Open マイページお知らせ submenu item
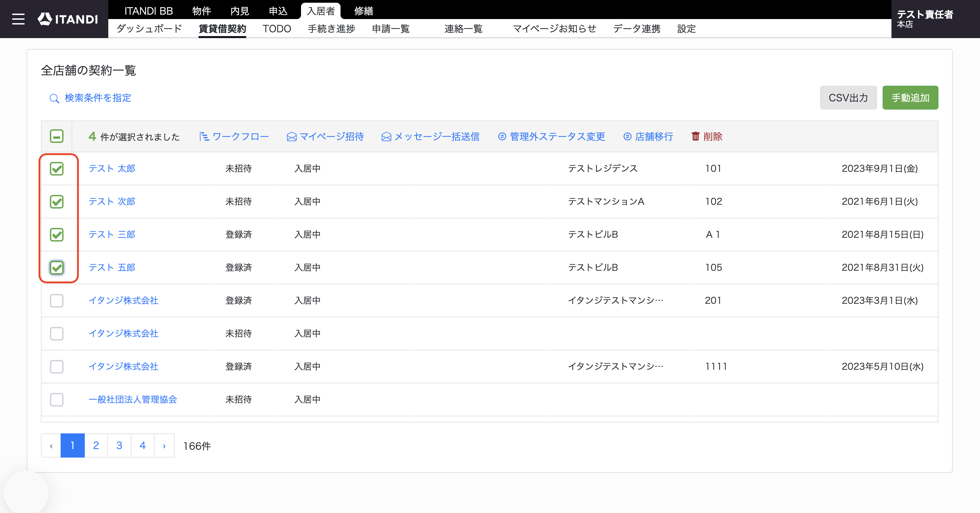The height and width of the screenshot is (513, 980). [554, 29]
